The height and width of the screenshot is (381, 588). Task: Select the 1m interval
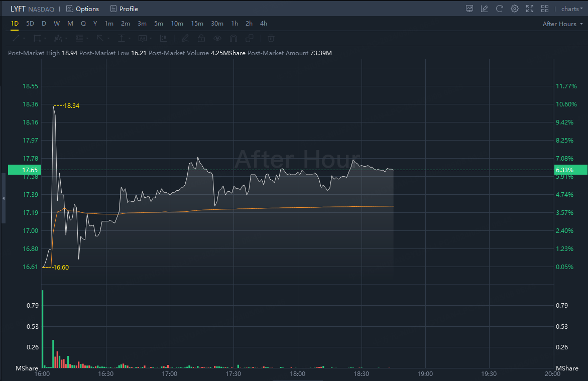point(109,23)
